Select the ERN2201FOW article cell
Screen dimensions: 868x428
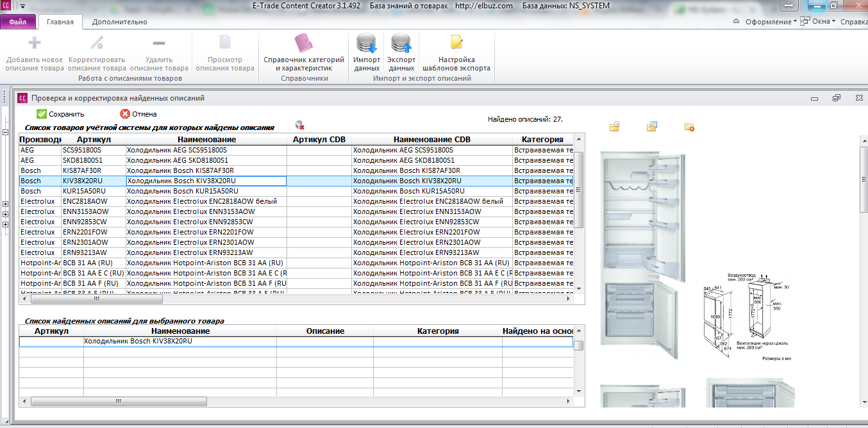pyautogui.click(x=93, y=232)
